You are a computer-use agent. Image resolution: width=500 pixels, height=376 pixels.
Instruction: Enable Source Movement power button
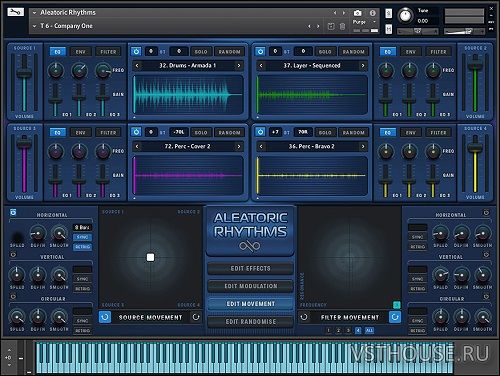tap(105, 317)
